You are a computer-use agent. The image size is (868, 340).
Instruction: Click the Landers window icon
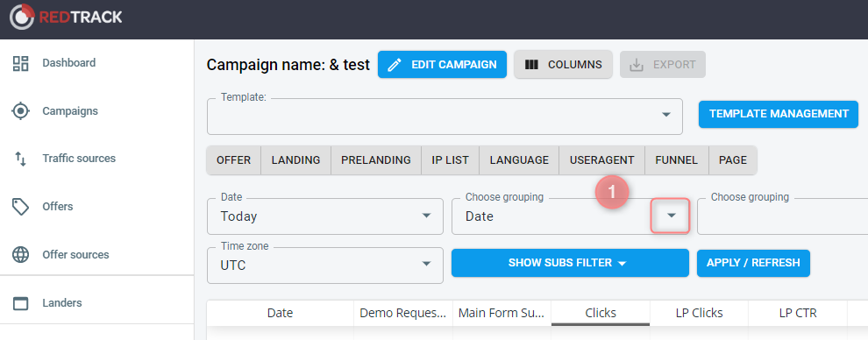tap(20, 303)
